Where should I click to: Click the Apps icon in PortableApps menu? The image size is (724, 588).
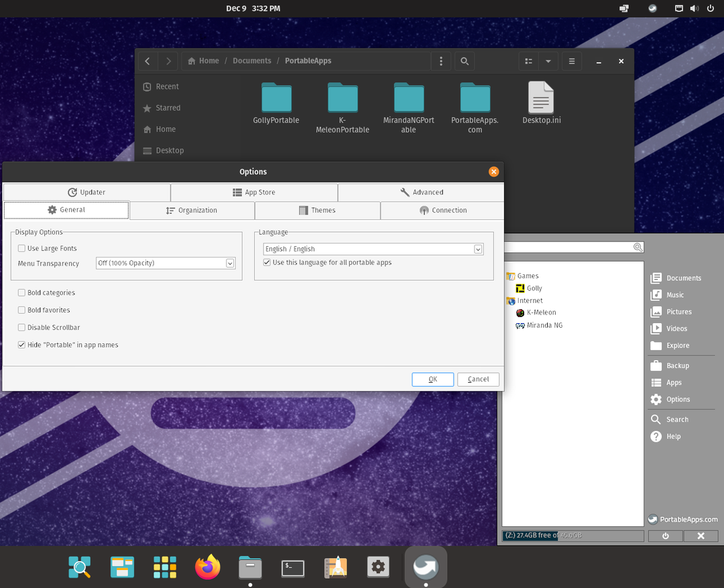click(656, 383)
